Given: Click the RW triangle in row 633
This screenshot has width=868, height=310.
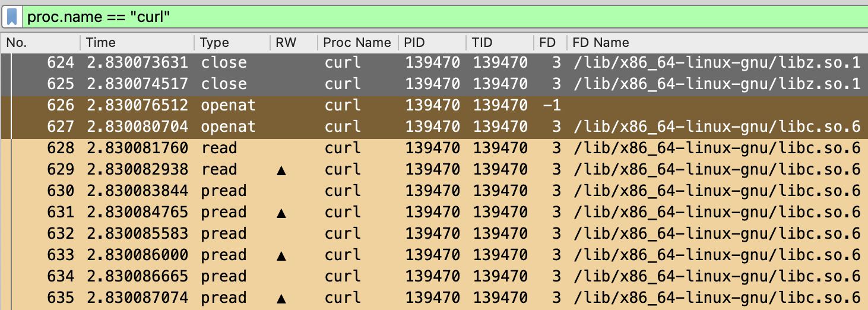Looking at the screenshot, I should point(281,255).
